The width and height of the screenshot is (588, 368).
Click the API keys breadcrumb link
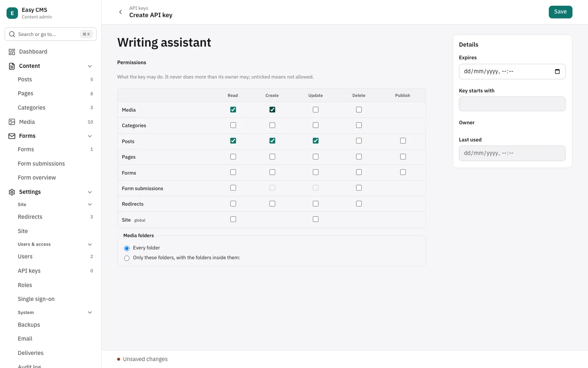pos(138,8)
